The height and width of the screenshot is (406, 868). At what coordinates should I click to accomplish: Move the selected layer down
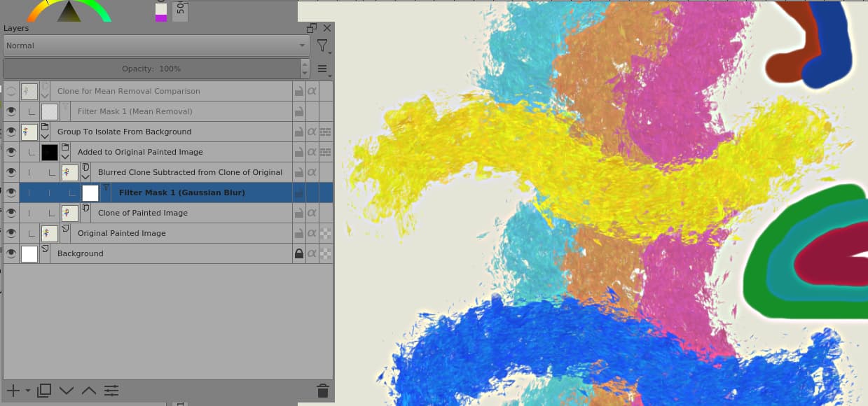pyautogui.click(x=67, y=390)
